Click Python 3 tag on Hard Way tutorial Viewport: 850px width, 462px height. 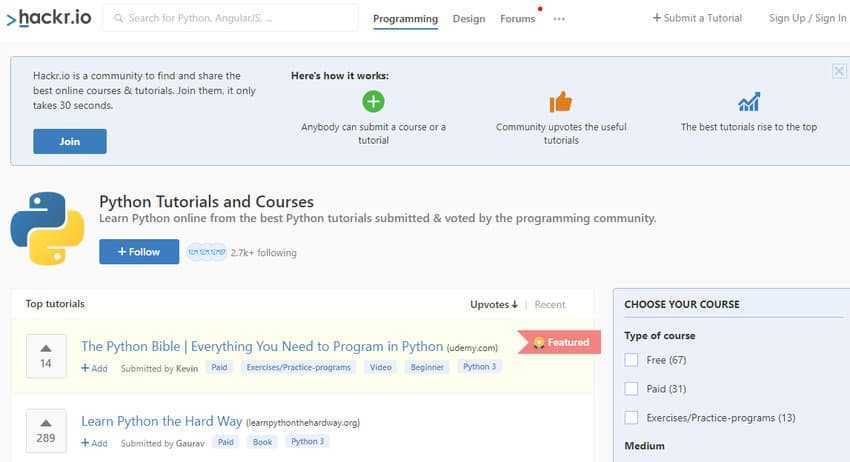tap(307, 441)
